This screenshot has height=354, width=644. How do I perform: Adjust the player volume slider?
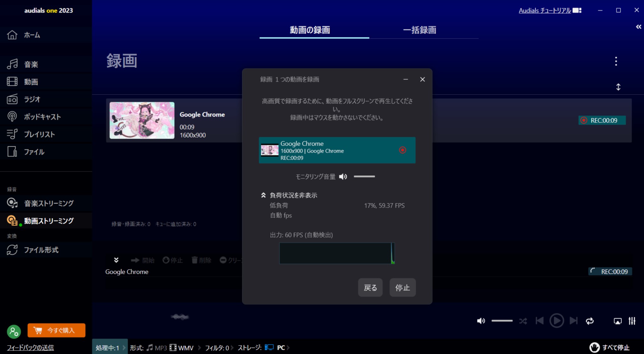pyautogui.click(x=502, y=321)
